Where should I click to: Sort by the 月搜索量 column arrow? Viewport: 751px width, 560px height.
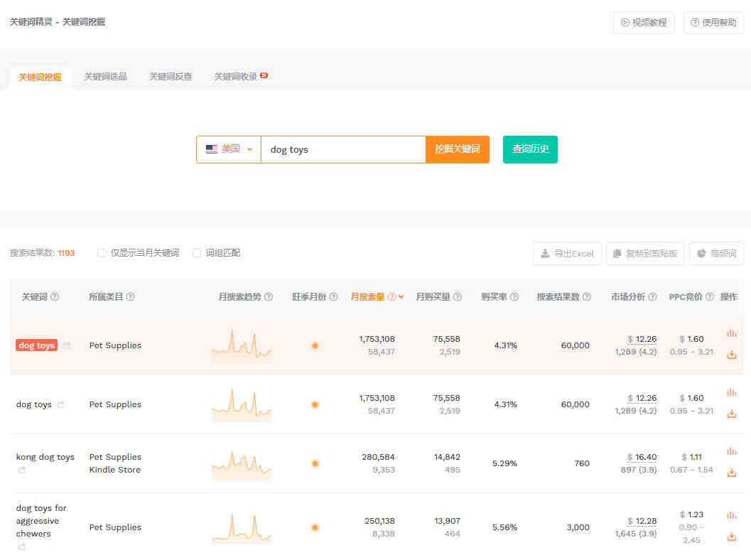(x=401, y=297)
